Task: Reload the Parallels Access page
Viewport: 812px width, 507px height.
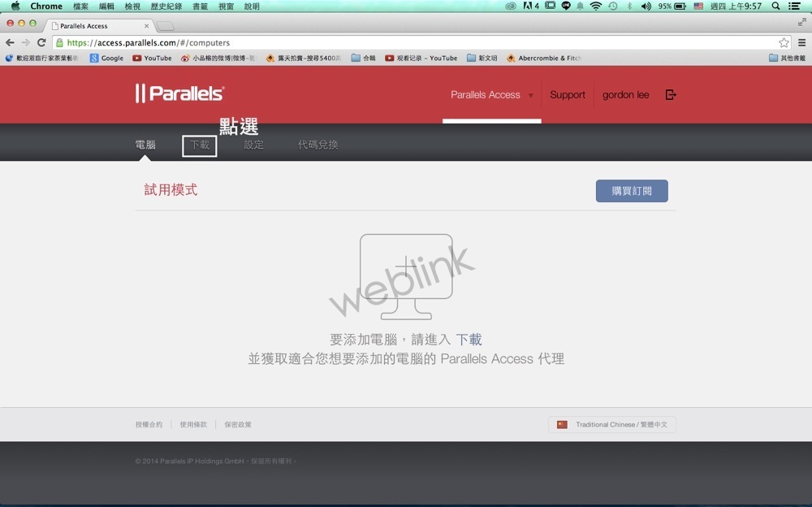Action: click(x=41, y=42)
